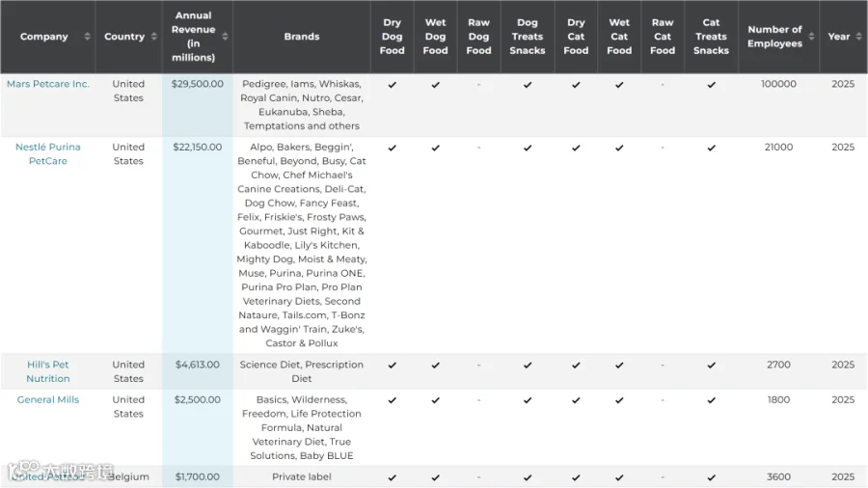Viewport: 868px width, 488px height.
Task: Click Mars Petcare Cat Treats checkmark
Action: coord(712,85)
